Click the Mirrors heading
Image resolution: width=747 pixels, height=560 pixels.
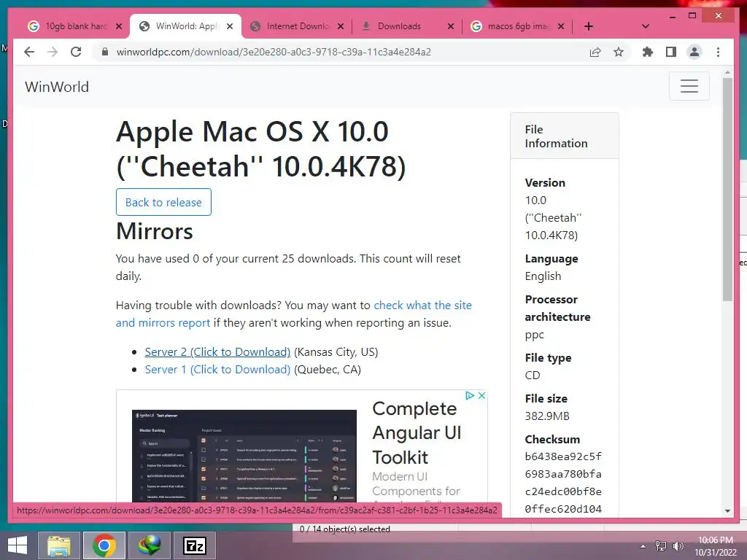tap(155, 231)
